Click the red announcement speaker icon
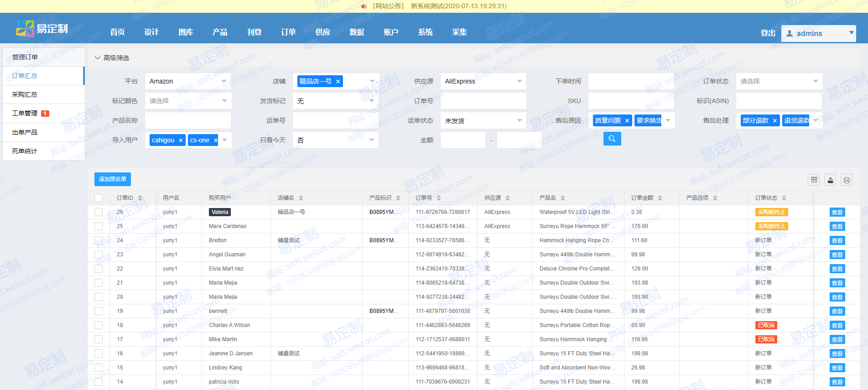This screenshot has height=390, width=868. pyautogui.click(x=364, y=6)
